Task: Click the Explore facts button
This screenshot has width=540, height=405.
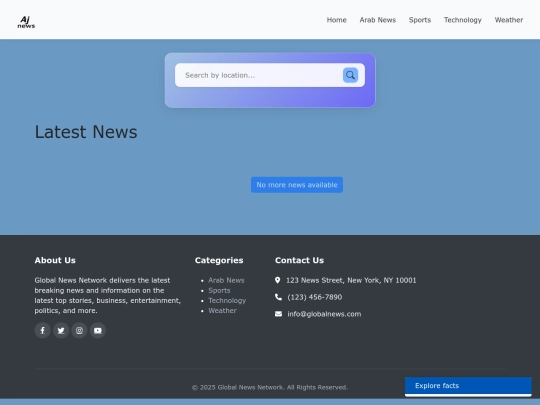Action: tap(468, 386)
